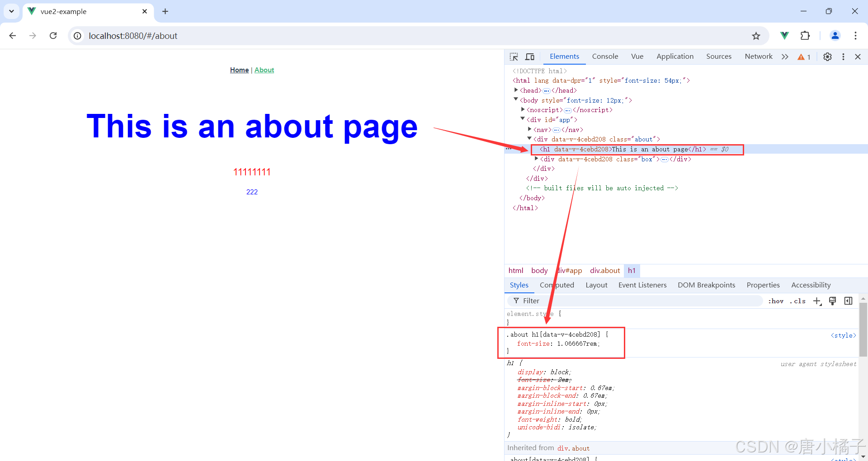Open the tab search dropdown
Screen dimensions: 868x461
(11, 11)
